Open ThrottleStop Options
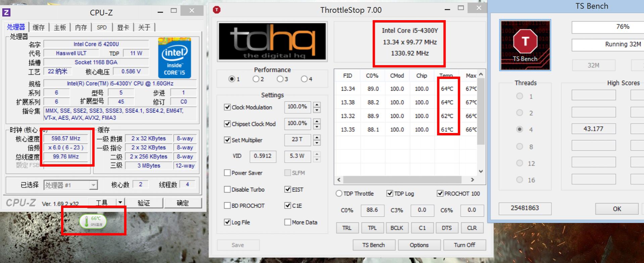The height and width of the screenshot is (263, 644). pyautogui.click(x=419, y=245)
